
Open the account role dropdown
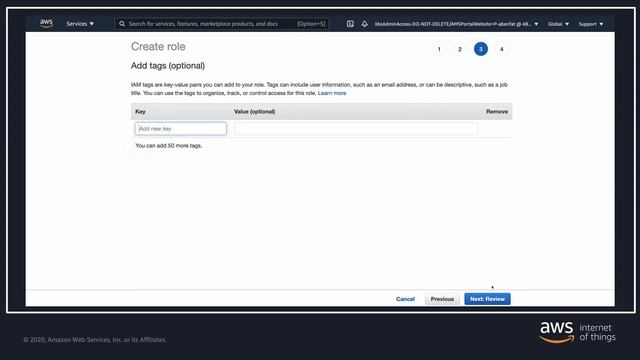tap(456, 24)
